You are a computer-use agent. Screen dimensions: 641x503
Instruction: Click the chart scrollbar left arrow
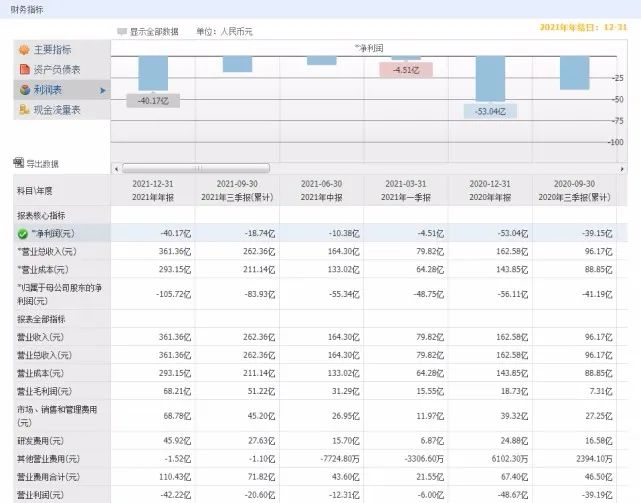pos(117,168)
